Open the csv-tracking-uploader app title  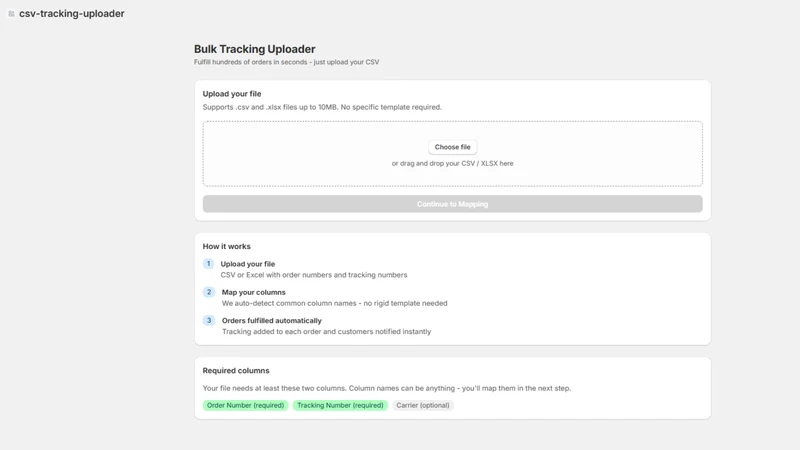pos(71,14)
